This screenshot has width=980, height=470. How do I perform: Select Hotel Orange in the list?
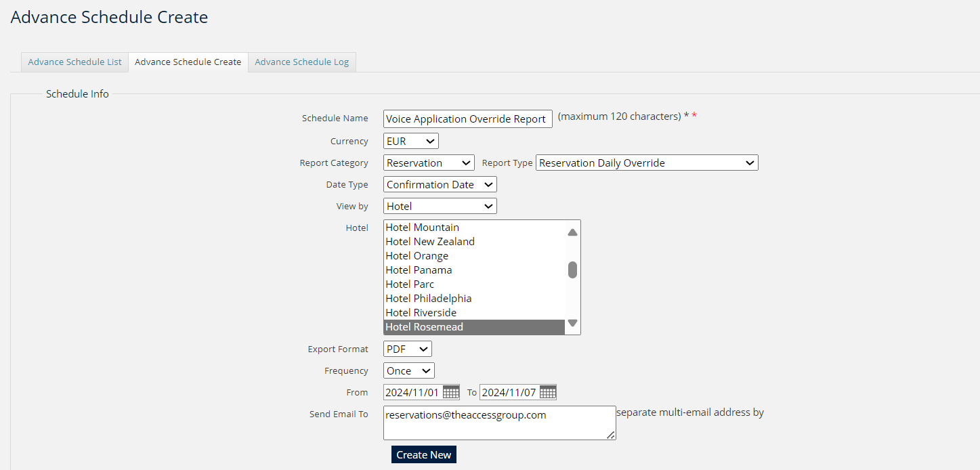[x=474, y=256]
